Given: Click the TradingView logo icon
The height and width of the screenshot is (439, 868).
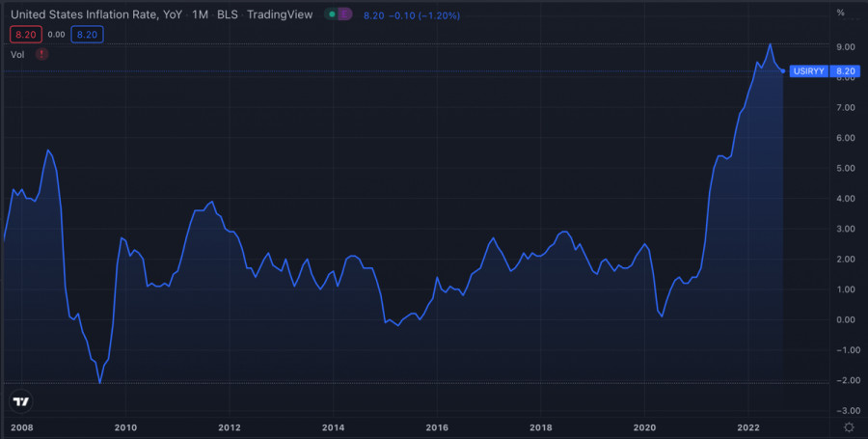Looking at the screenshot, I should [x=20, y=401].
